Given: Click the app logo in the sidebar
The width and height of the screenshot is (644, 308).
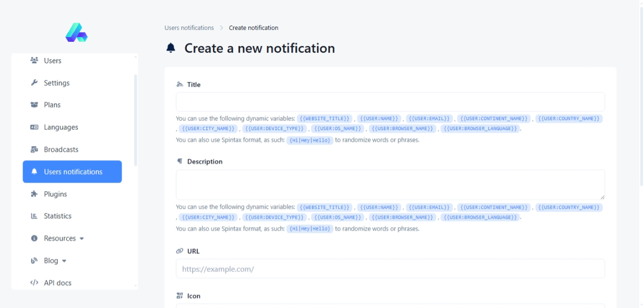Looking at the screenshot, I should 76,32.
